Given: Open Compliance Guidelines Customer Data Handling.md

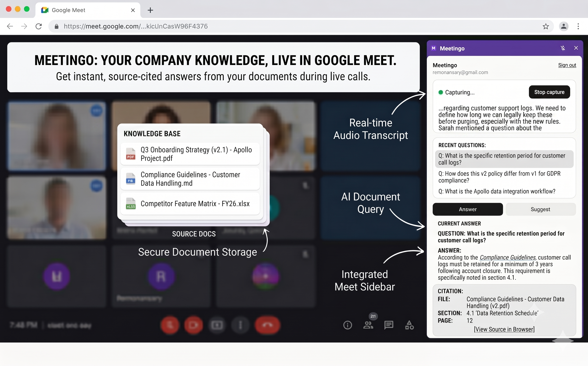Looking at the screenshot, I should click(190, 179).
